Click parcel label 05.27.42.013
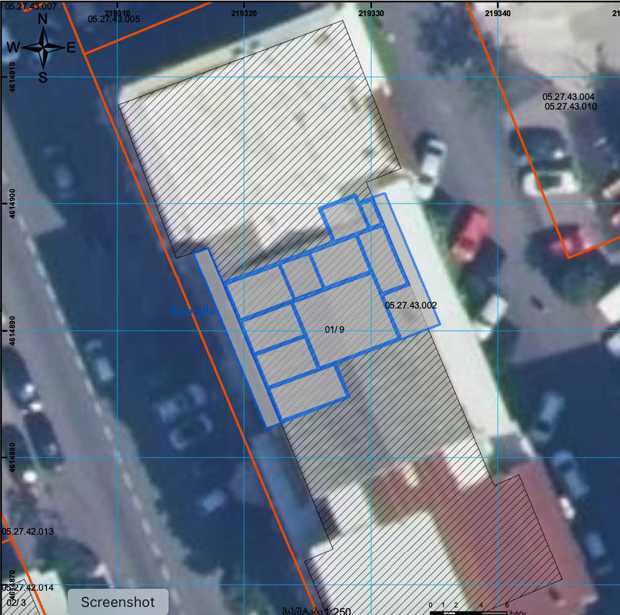Viewport: 620px width, 615px height. pyautogui.click(x=27, y=531)
